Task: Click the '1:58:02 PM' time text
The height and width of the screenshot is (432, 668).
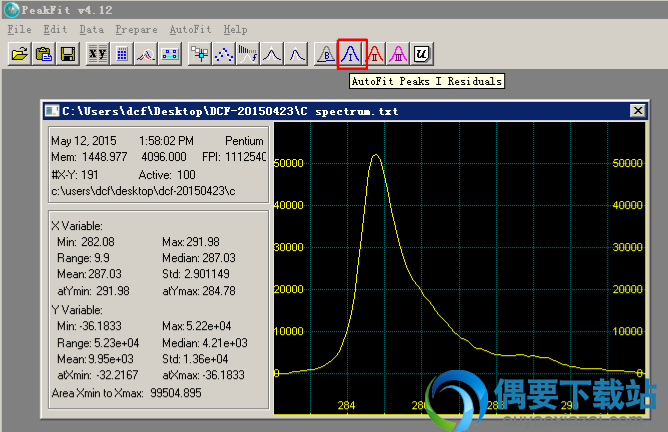Action: point(166,141)
